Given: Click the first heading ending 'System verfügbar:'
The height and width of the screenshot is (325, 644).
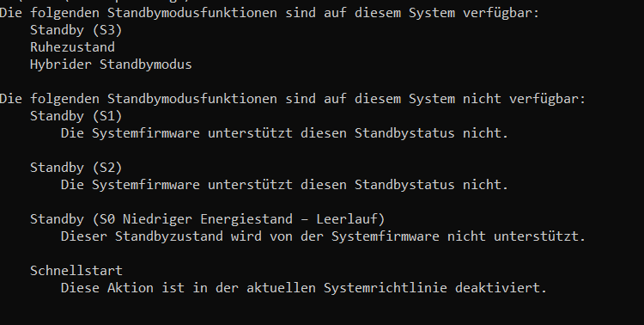Looking at the screenshot, I should pyautogui.click(x=270, y=13).
